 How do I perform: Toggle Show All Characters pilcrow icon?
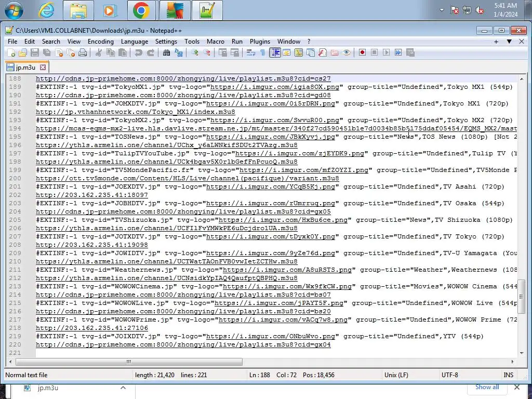pyautogui.click(x=262, y=52)
